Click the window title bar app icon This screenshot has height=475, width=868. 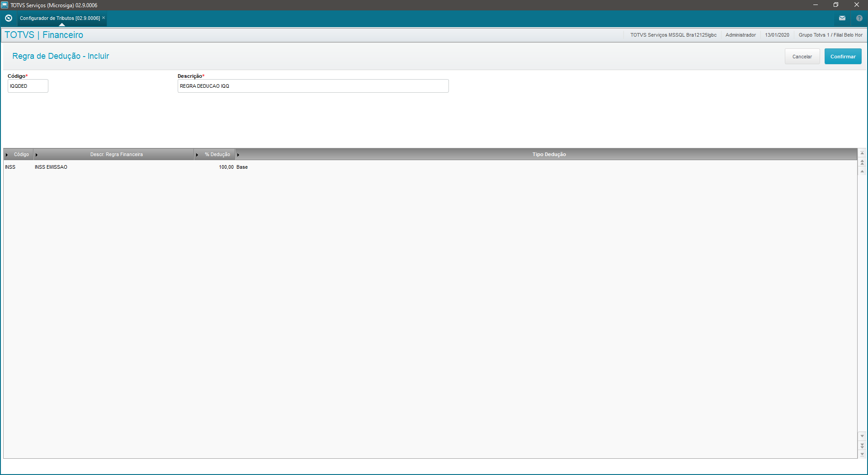coord(5,5)
